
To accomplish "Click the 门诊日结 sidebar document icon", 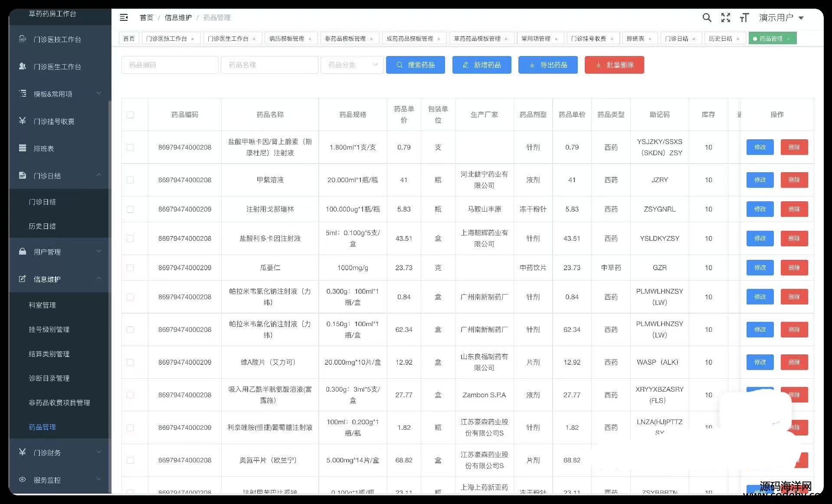I will coord(23,175).
